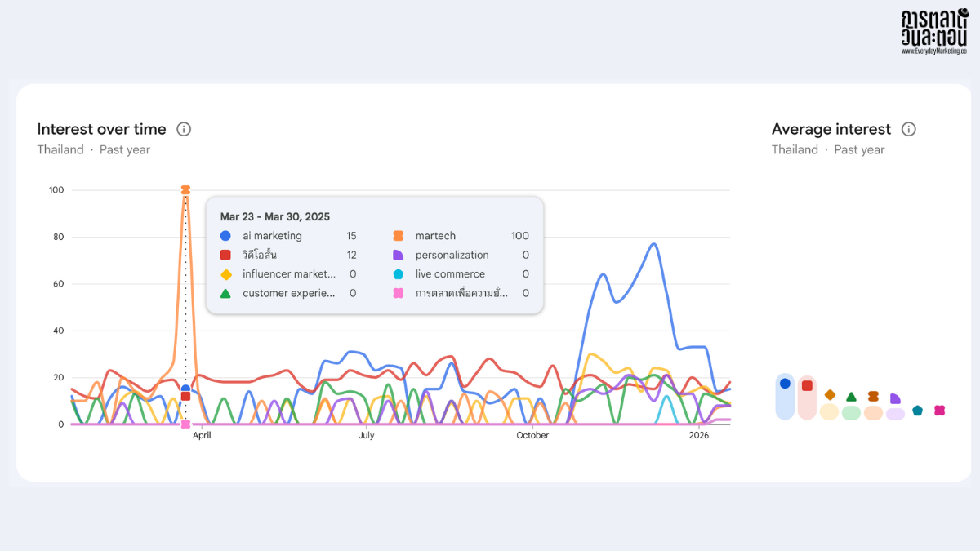This screenshot has height=551, width=980.
Task: Click the info icon beside Average interest
Action: [x=909, y=129]
